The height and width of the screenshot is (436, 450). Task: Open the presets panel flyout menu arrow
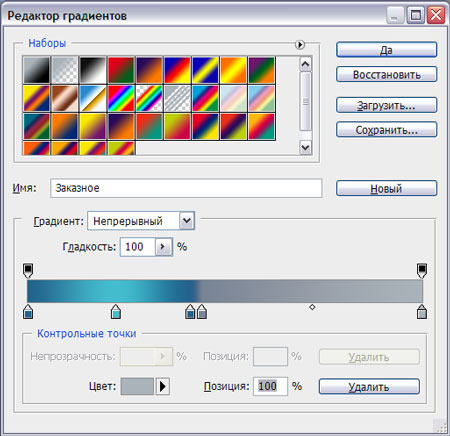pos(300,44)
